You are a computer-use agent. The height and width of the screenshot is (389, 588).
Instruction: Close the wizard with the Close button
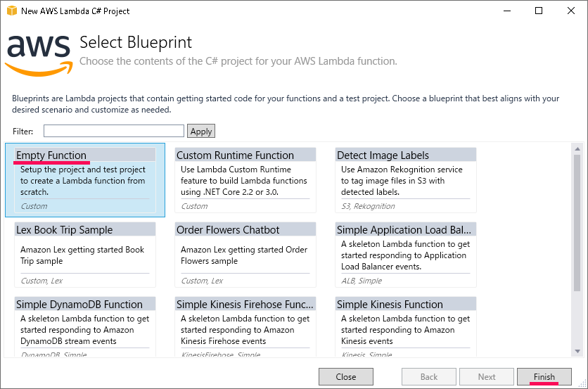point(346,376)
